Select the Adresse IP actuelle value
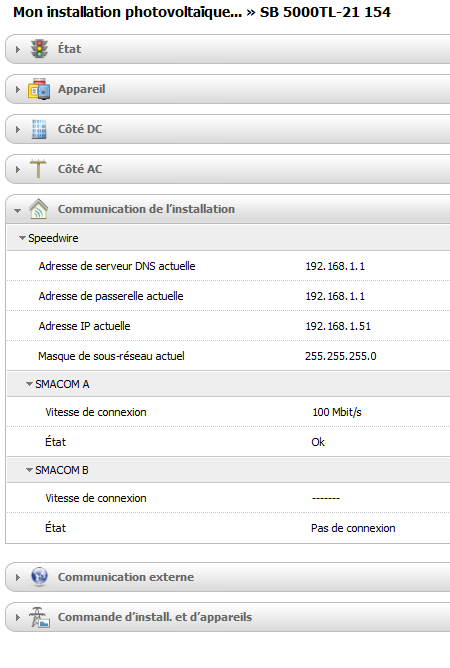Viewport: 450px width, 668px height. (338, 326)
